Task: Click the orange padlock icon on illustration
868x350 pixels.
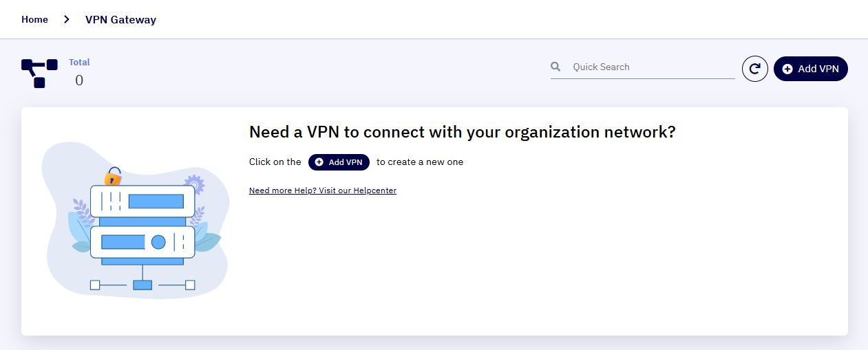Action: [x=113, y=177]
